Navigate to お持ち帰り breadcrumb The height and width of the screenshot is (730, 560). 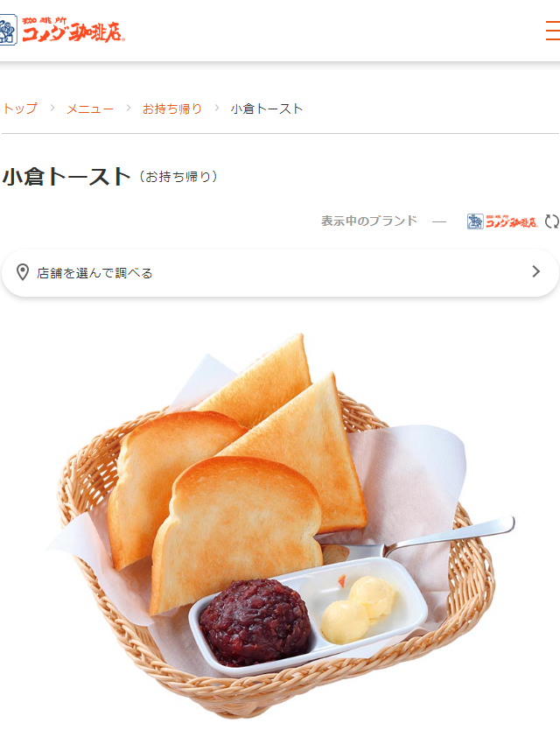tap(172, 109)
